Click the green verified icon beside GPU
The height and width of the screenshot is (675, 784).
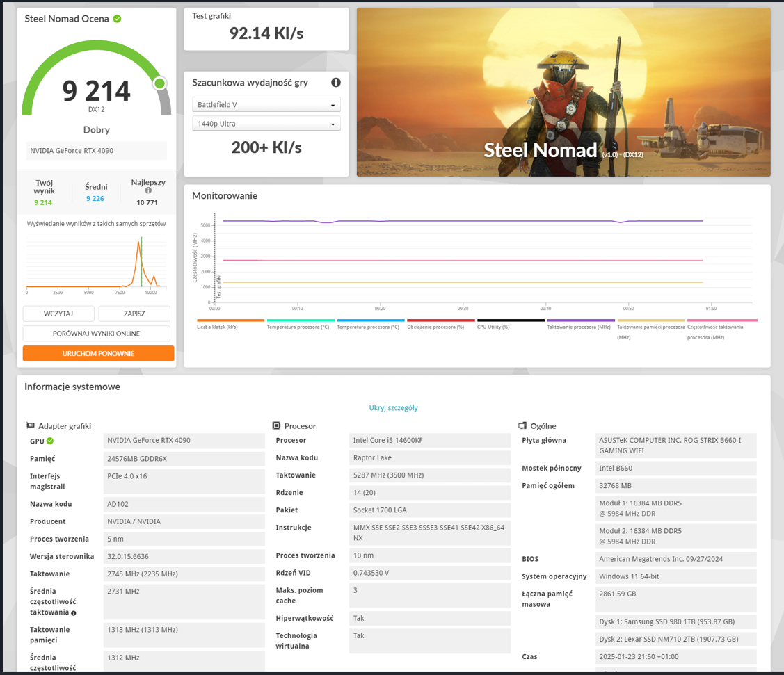coord(50,441)
